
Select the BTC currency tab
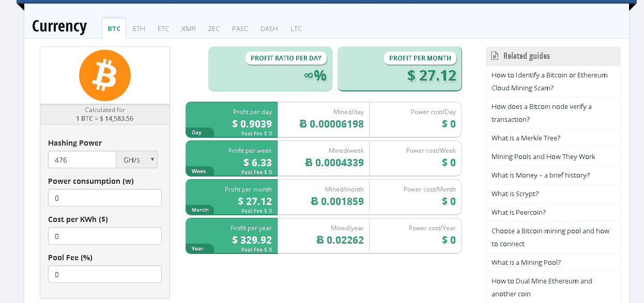[114, 28]
